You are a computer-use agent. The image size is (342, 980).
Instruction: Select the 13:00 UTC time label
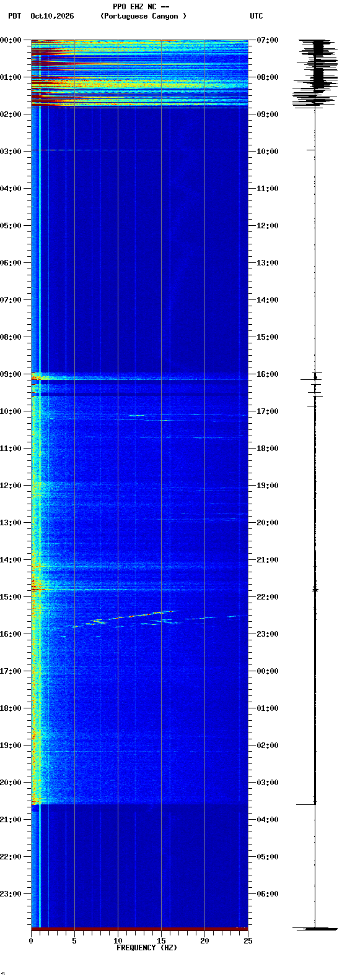click(x=268, y=263)
